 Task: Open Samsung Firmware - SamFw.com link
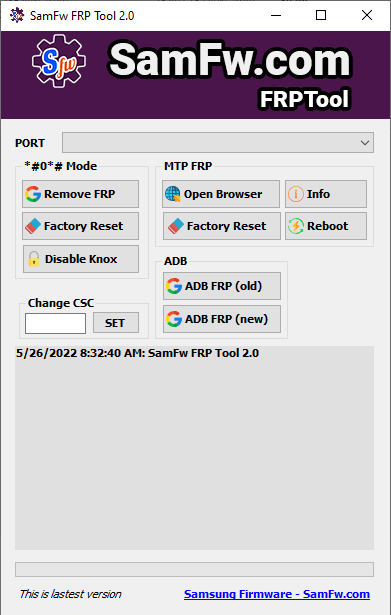click(277, 594)
